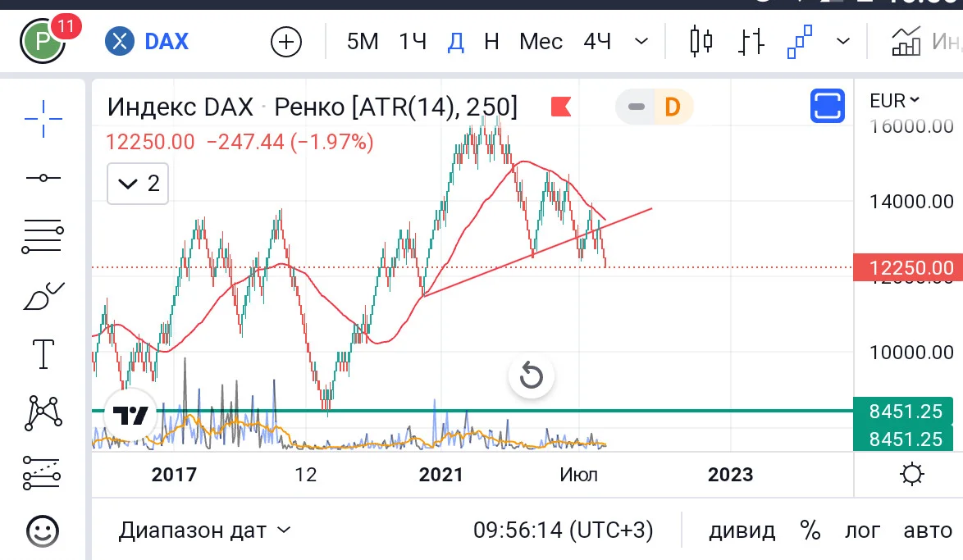Select the Д daily timeframe

[456, 42]
